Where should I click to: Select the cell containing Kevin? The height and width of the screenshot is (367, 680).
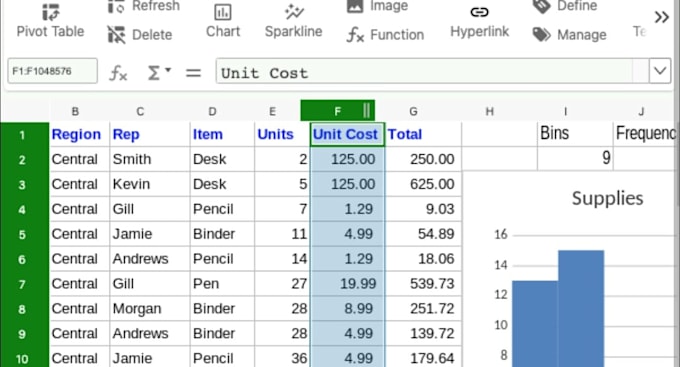click(150, 184)
